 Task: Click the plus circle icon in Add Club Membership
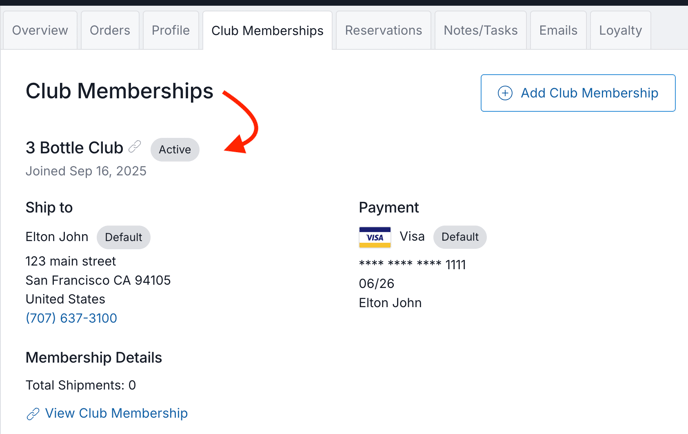coord(505,93)
